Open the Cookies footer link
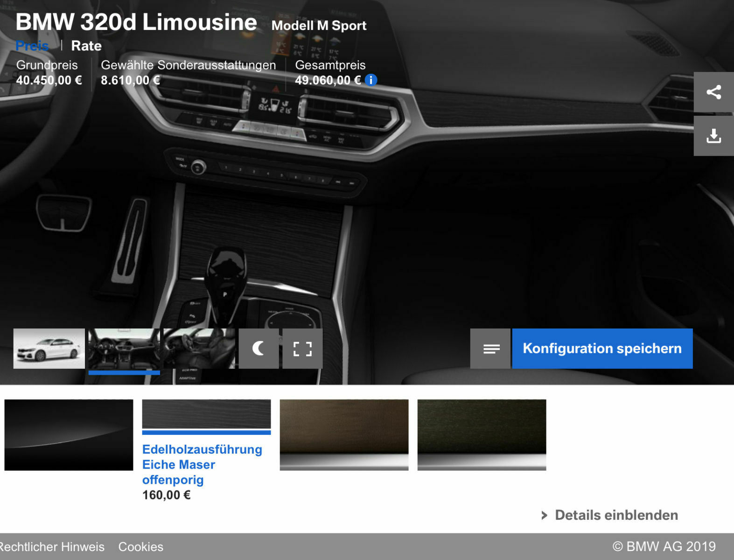734x560 pixels. point(141,546)
